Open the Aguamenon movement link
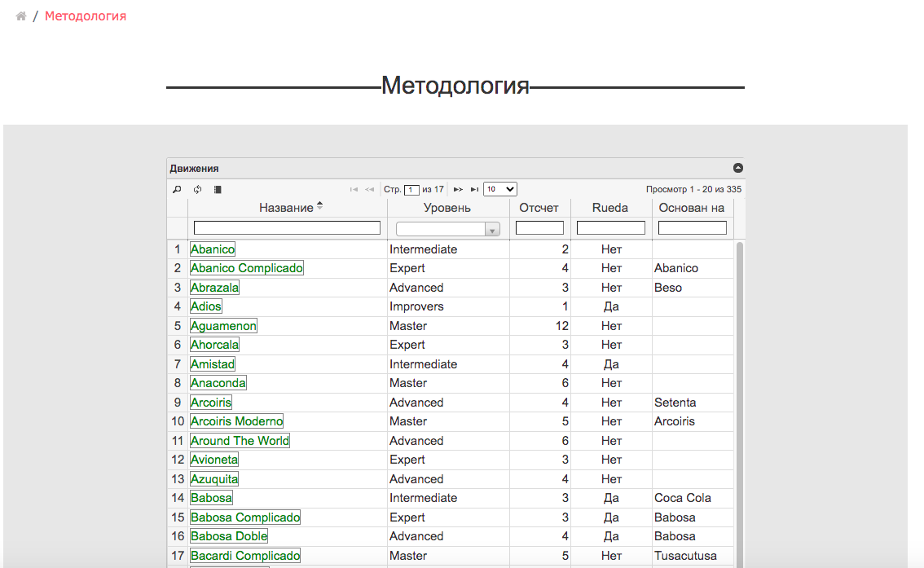Viewport: 924px width, 568px height. point(223,326)
